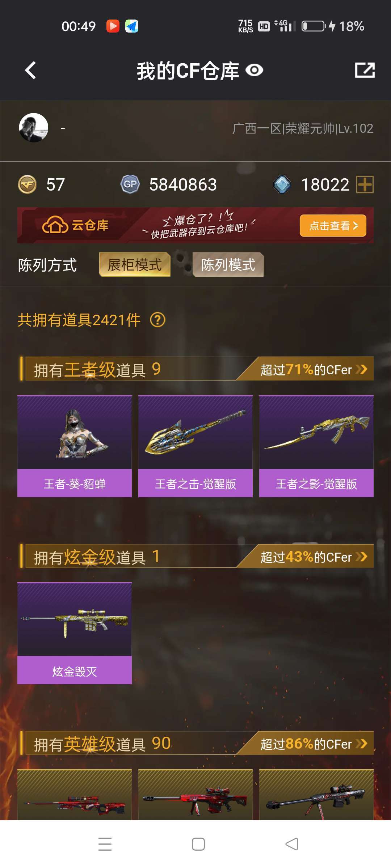Click the 点击查看 button
This screenshot has width=391, height=868.
tap(333, 226)
